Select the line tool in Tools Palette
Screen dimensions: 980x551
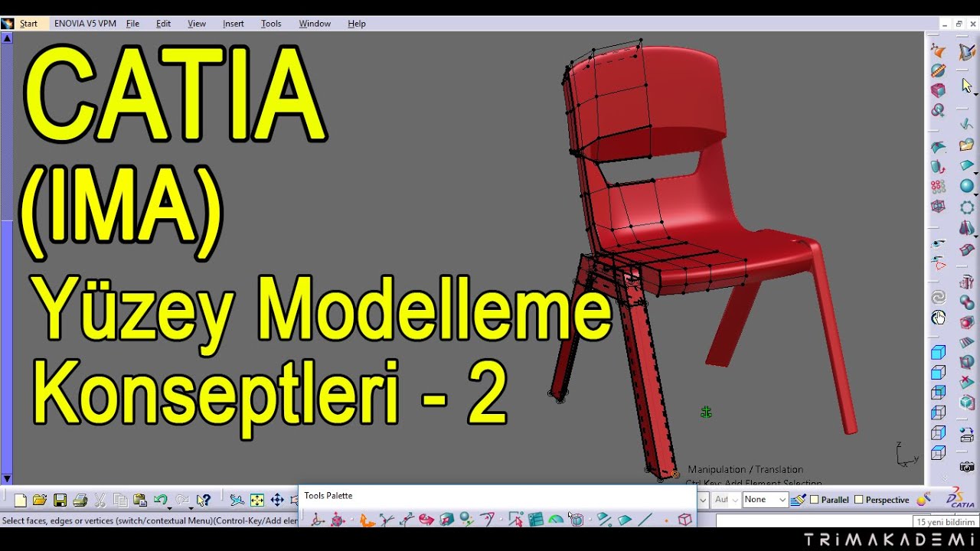645,520
